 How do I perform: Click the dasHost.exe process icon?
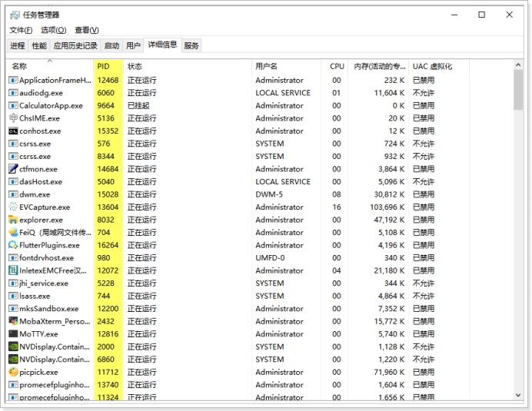[x=13, y=182]
